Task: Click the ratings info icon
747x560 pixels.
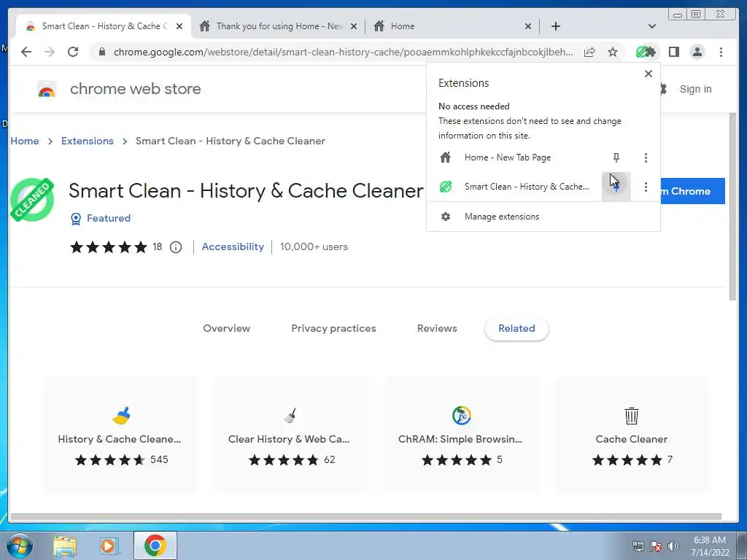Action: [176, 247]
